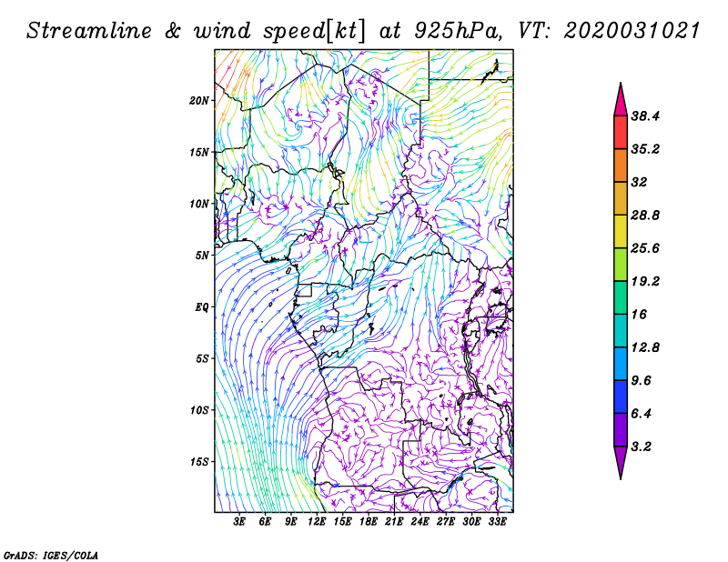Viewport: 728px width, 562px height.
Task: Click the yellow segment between 25.6 and 28.8
Action: [620, 231]
